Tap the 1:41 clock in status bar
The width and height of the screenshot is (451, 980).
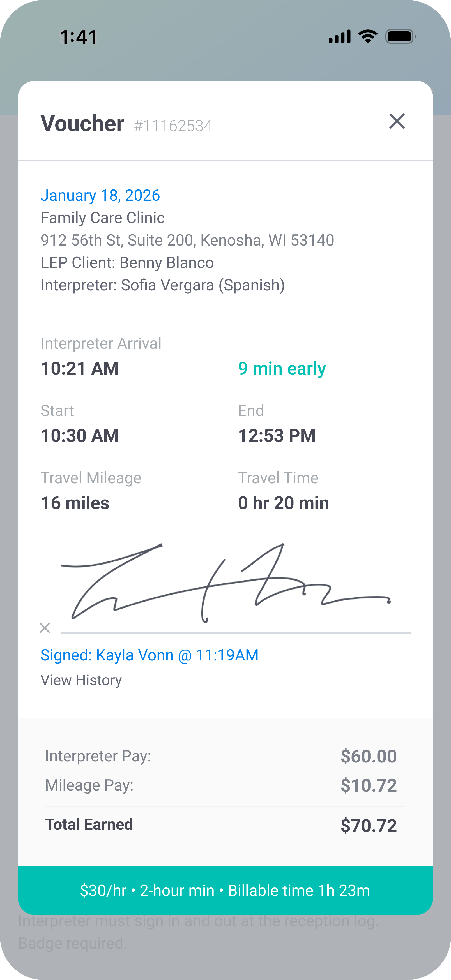tap(79, 37)
